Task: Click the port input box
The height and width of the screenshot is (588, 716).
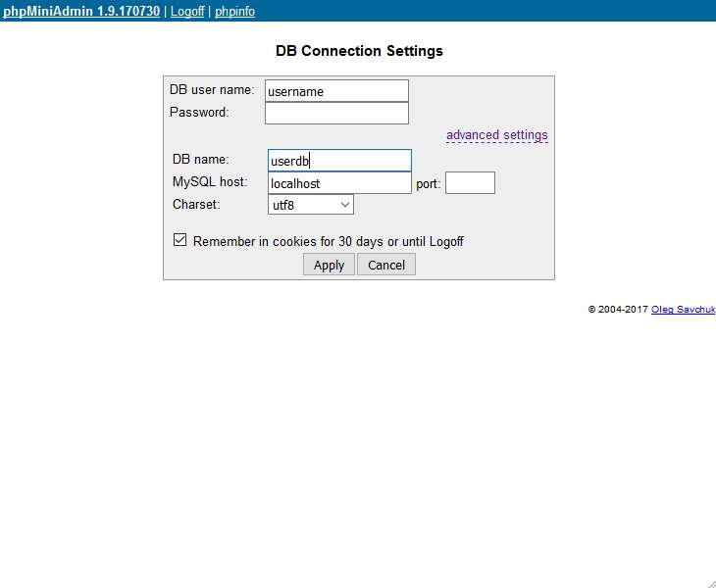Action: [x=470, y=183]
